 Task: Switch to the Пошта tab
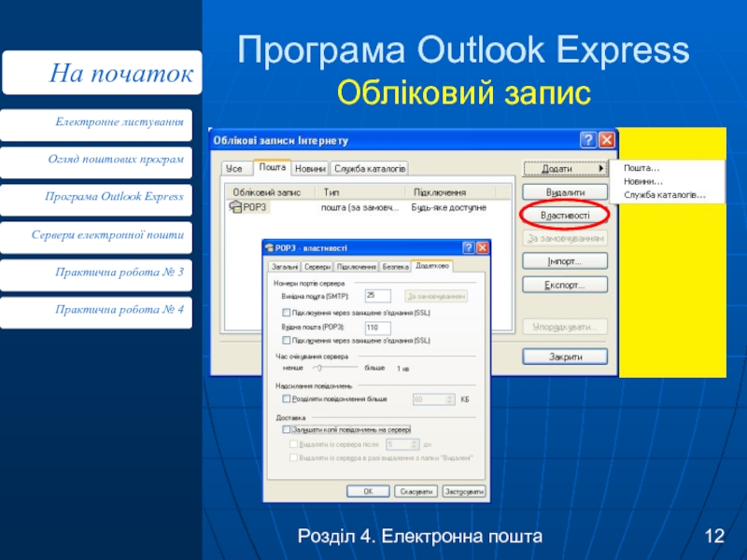[x=272, y=167]
